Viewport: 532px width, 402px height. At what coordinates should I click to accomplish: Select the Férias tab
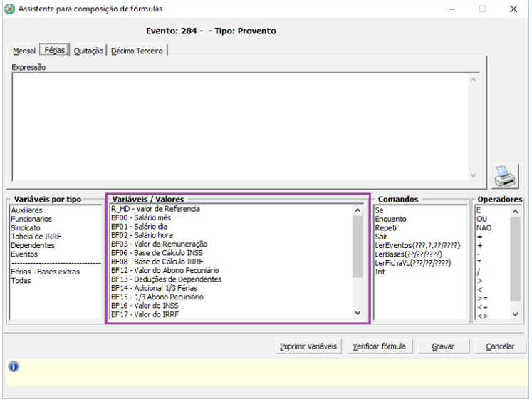[x=55, y=50]
